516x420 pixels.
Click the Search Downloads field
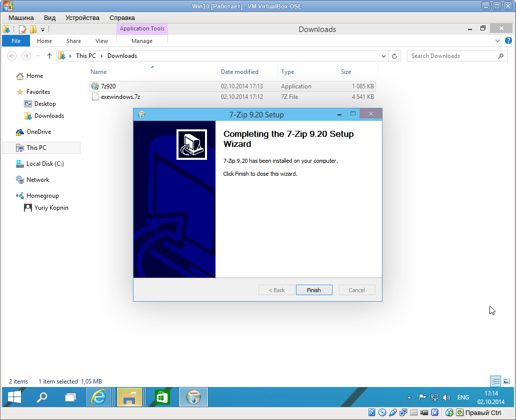tap(457, 56)
